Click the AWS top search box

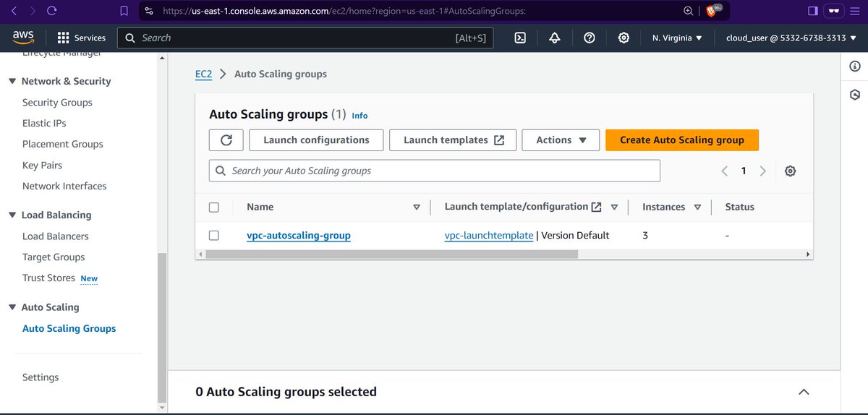tap(306, 38)
